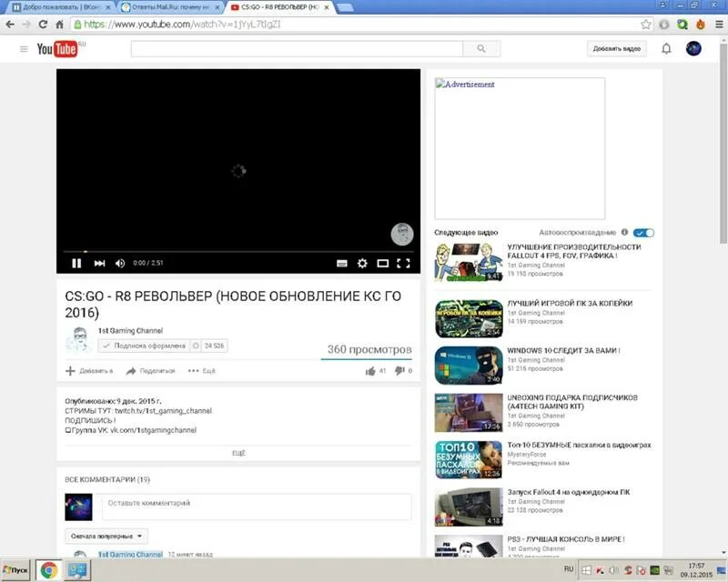Open player settings gear
This screenshot has height=582, width=728.
click(362, 264)
